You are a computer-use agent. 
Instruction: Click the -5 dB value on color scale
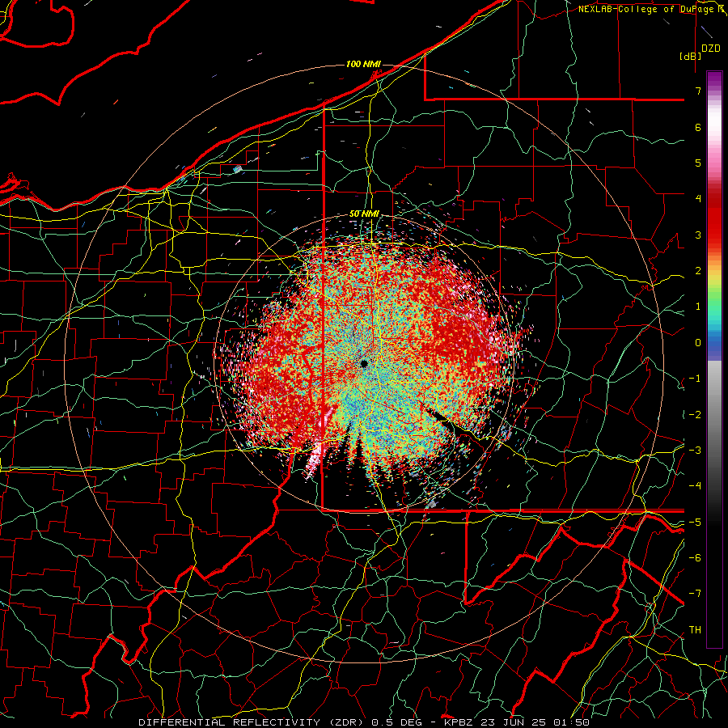point(695,522)
